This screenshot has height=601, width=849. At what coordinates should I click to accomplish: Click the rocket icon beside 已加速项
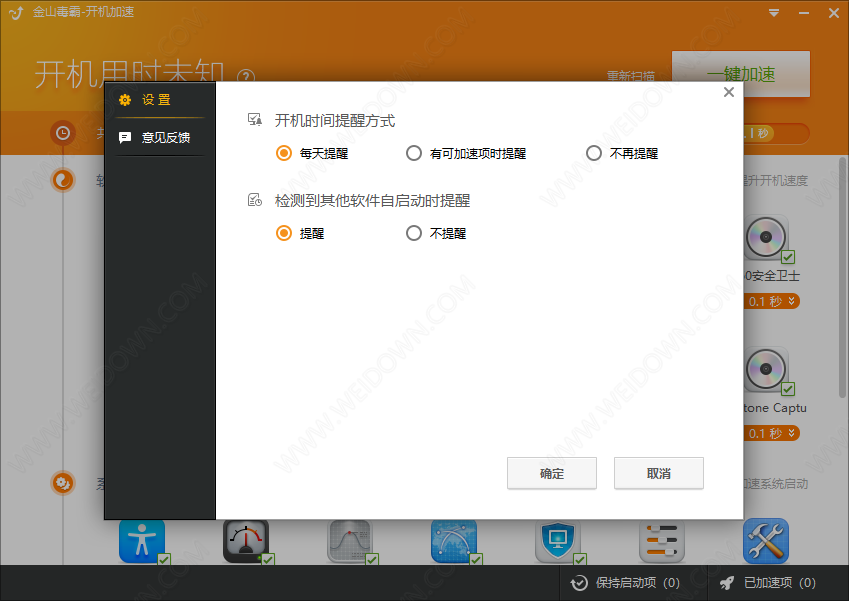pyautogui.click(x=727, y=583)
